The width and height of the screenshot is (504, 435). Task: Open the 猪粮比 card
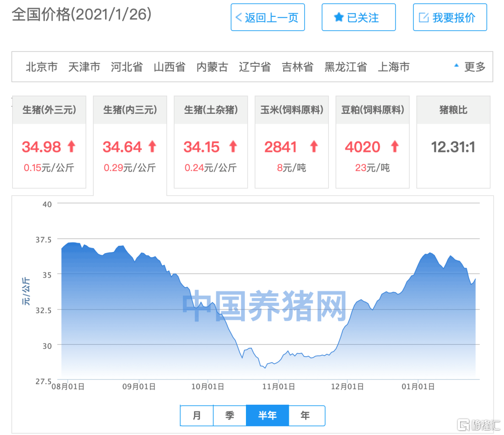click(453, 142)
